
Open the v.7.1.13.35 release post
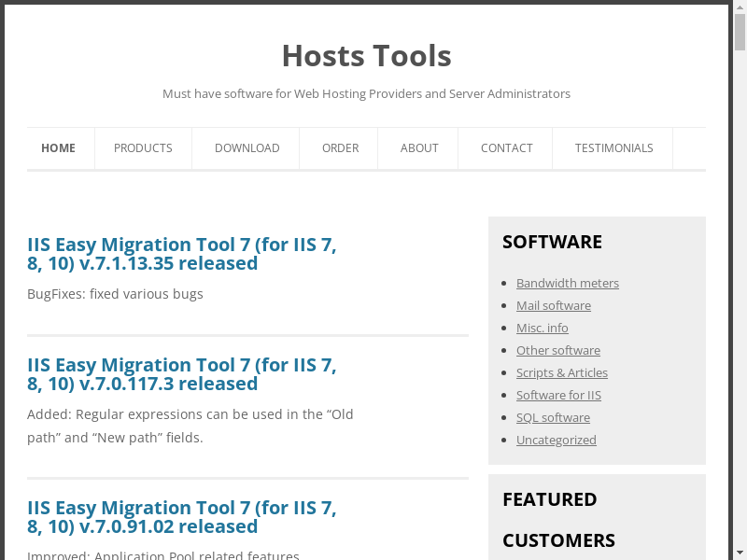click(x=182, y=254)
